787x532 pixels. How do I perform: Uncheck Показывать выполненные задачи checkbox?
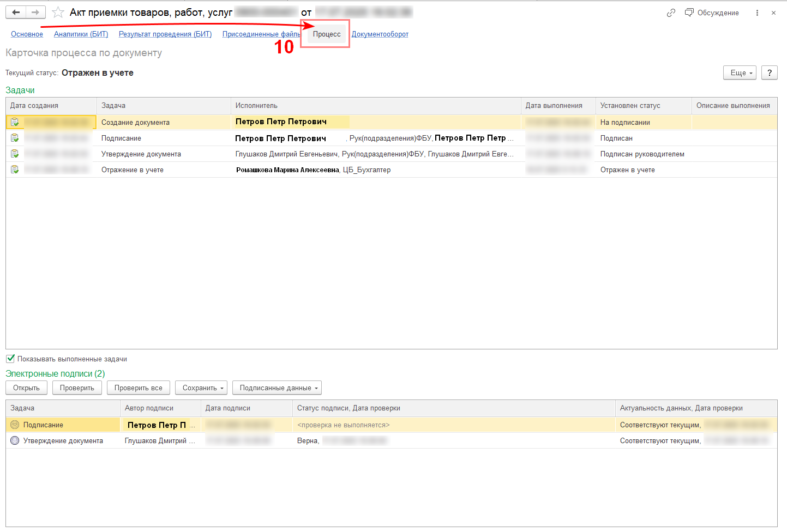click(x=10, y=359)
